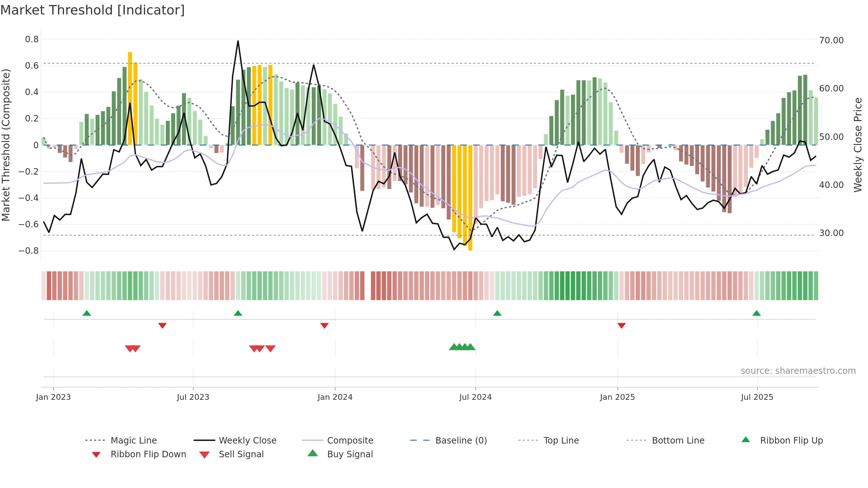Toggle the Weekly Close legend entry

tap(235, 440)
